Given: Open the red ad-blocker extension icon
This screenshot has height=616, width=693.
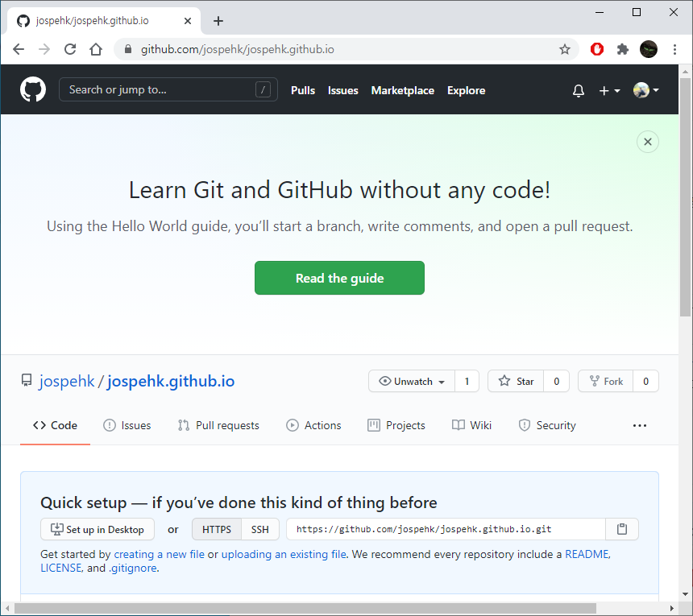Looking at the screenshot, I should [x=596, y=49].
